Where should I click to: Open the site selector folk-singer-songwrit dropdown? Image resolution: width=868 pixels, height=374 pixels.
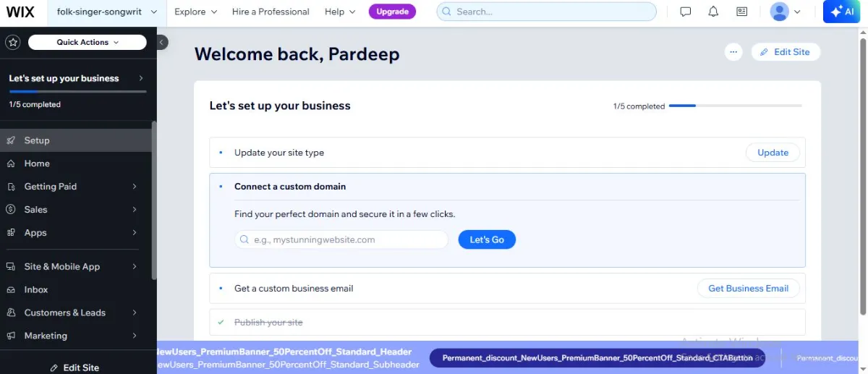[x=108, y=12]
